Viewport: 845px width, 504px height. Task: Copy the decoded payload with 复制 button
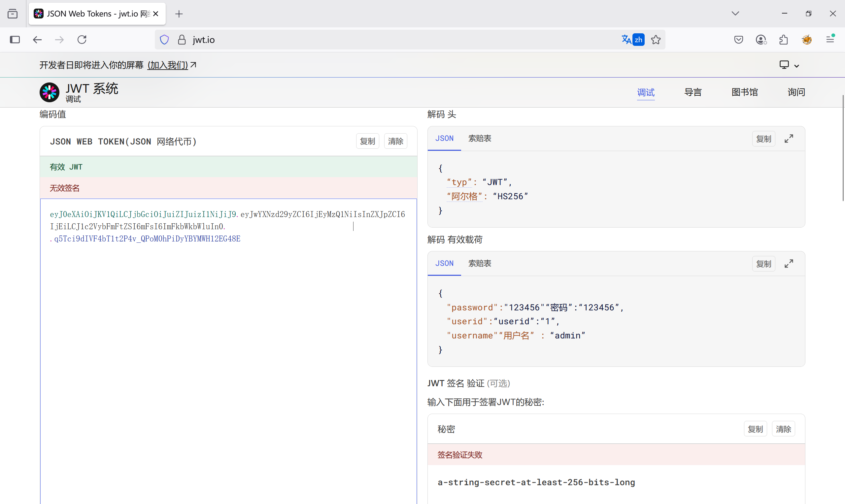click(763, 264)
